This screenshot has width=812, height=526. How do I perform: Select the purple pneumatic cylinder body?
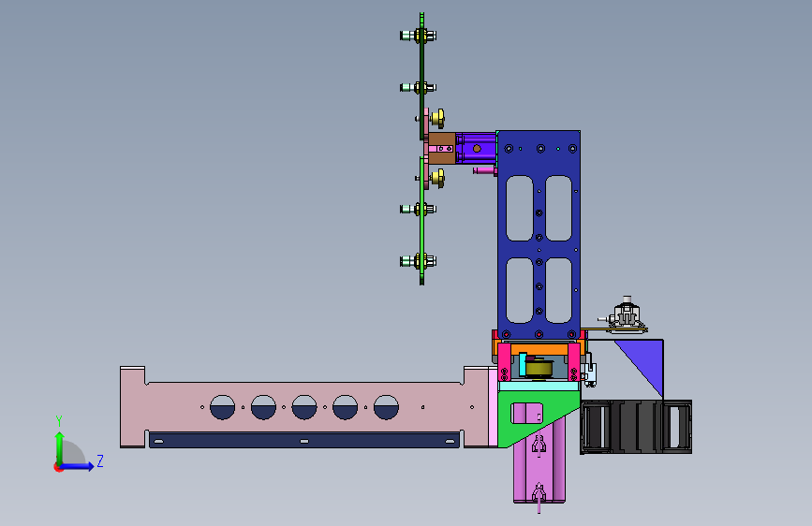coord(477,148)
